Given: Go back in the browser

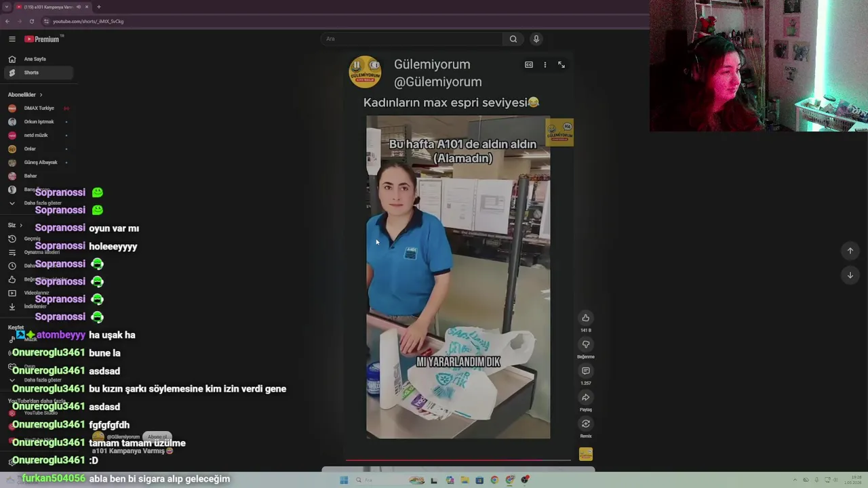Looking at the screenshot, I should [7, 21].
